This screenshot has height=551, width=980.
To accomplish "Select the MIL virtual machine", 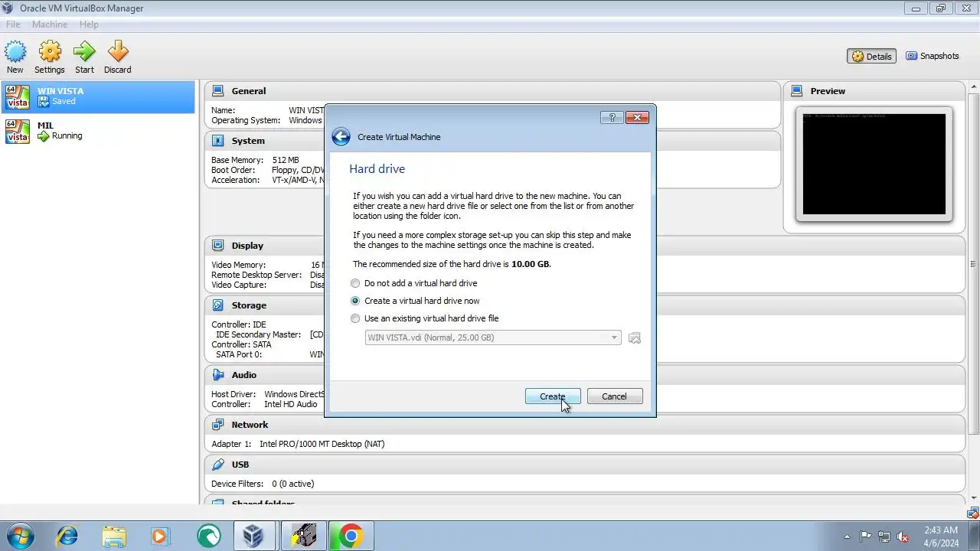I will [98, 131].
